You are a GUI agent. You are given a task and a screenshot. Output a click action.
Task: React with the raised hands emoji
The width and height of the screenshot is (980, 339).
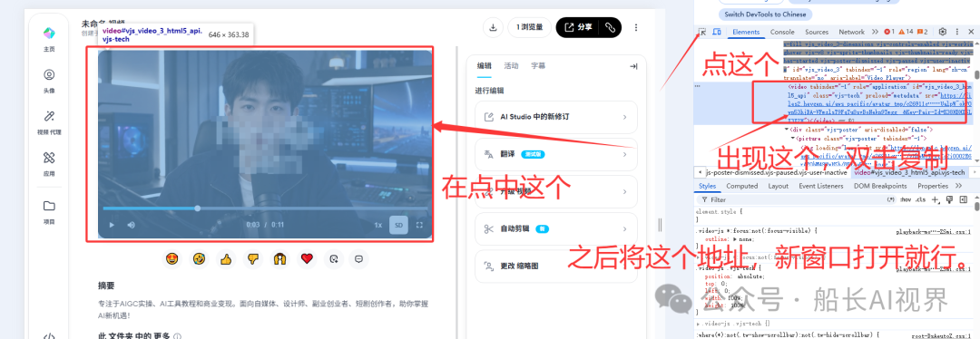click(x=280, y=258)
